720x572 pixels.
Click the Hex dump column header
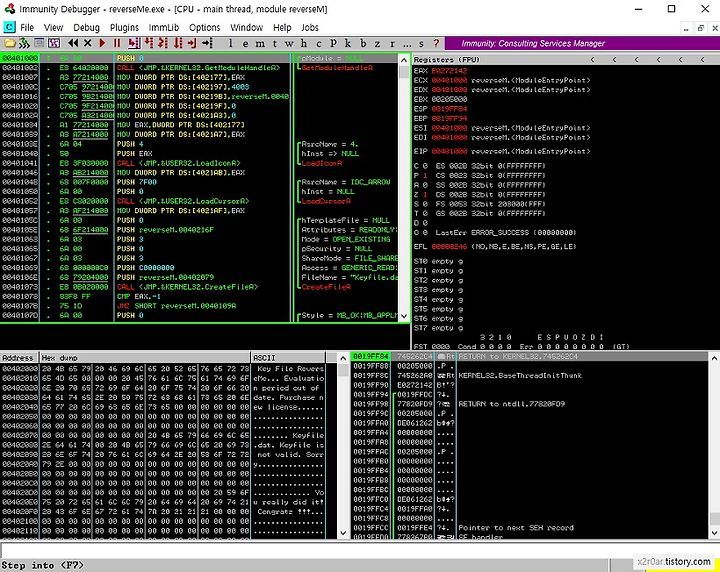point(145,358)
